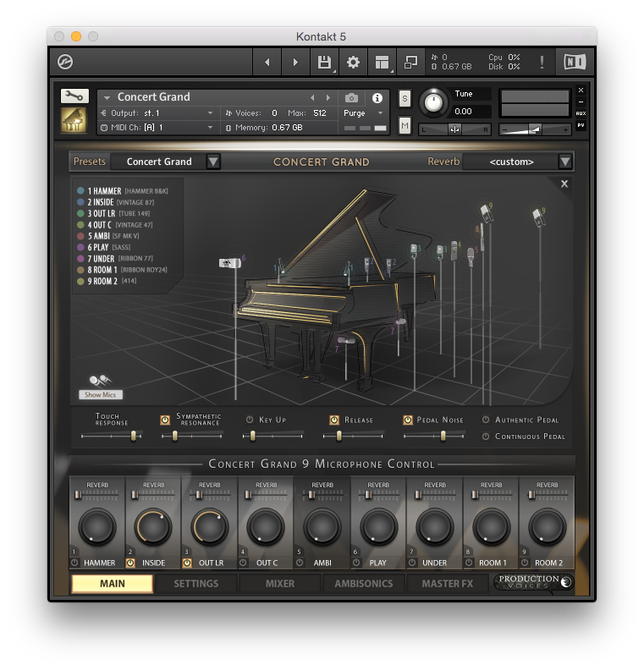
Task: Select next instrument preset arrow
Action: 328,98
